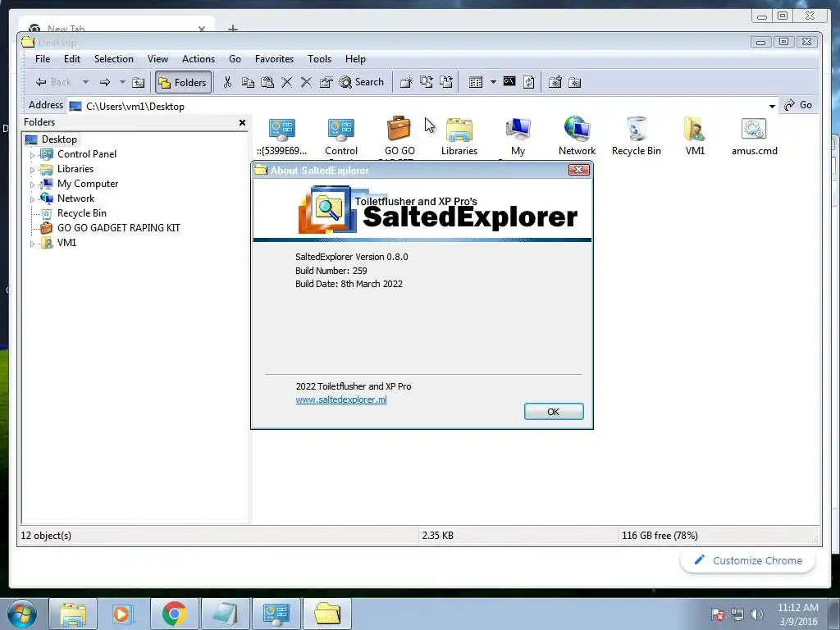Open the Selection menu
The width and height of the screenshot is (840, 630).
pos(113,59)
